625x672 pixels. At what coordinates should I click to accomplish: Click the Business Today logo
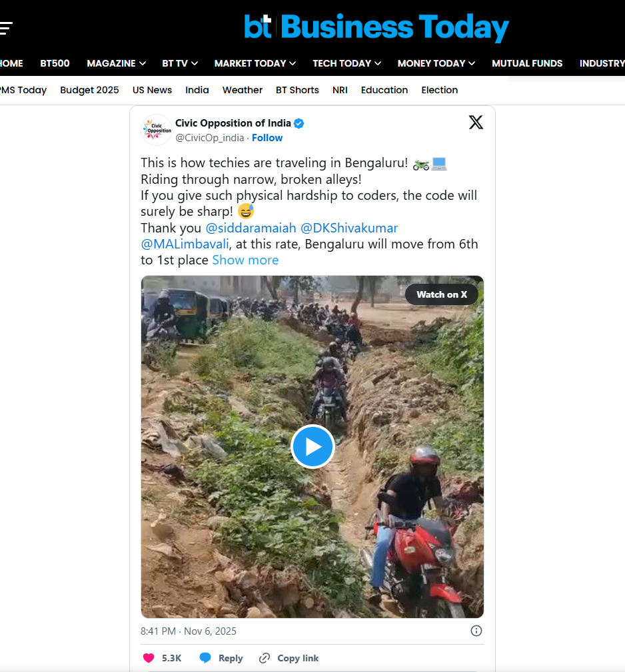376,28
